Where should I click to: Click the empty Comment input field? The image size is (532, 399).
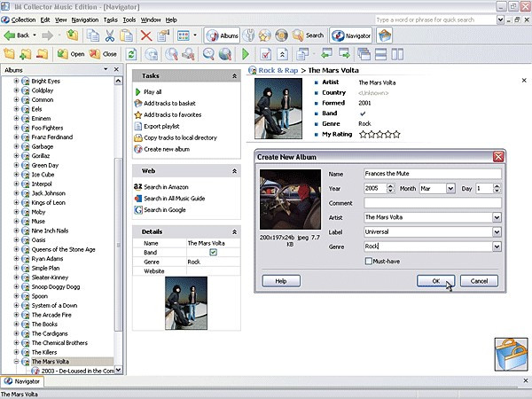coord(433,203)
